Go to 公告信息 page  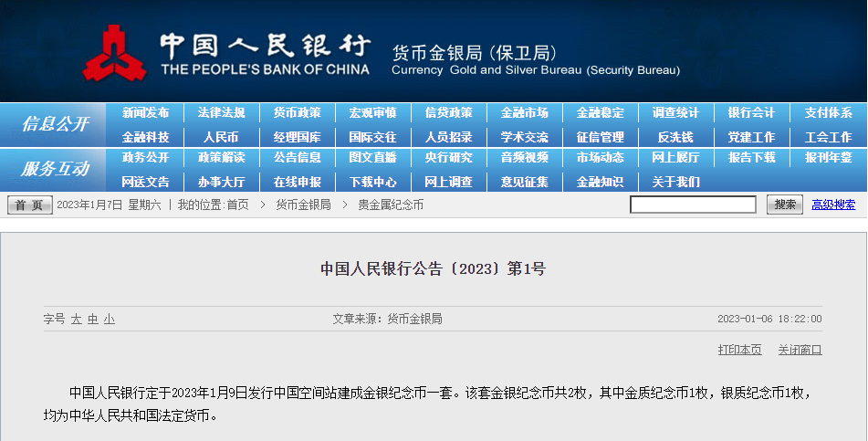(x=297, y=157)
